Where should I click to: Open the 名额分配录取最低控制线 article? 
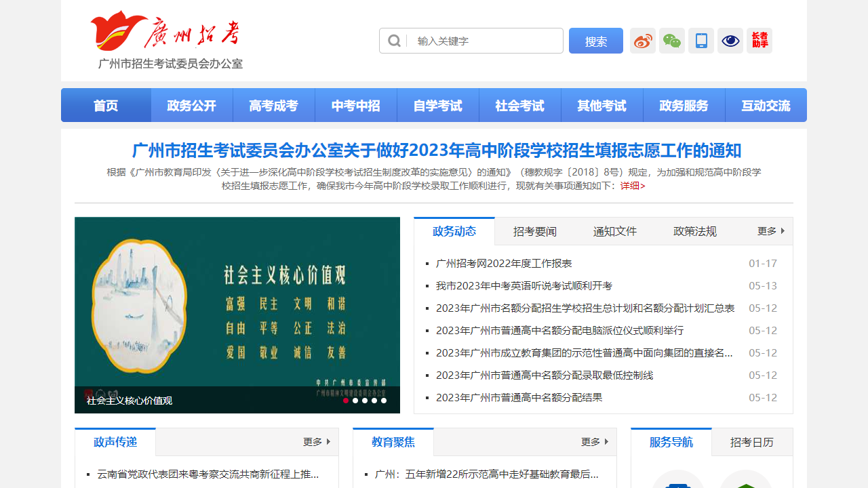click(545, 375)
